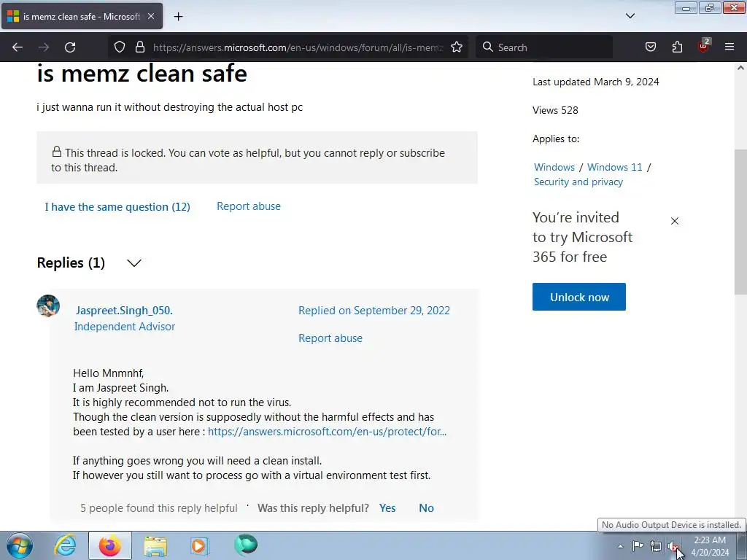The height and width of the screenshot is (560, 747).
Task: Dismiss the Microsoft 365 invitation
Action: 675,221
